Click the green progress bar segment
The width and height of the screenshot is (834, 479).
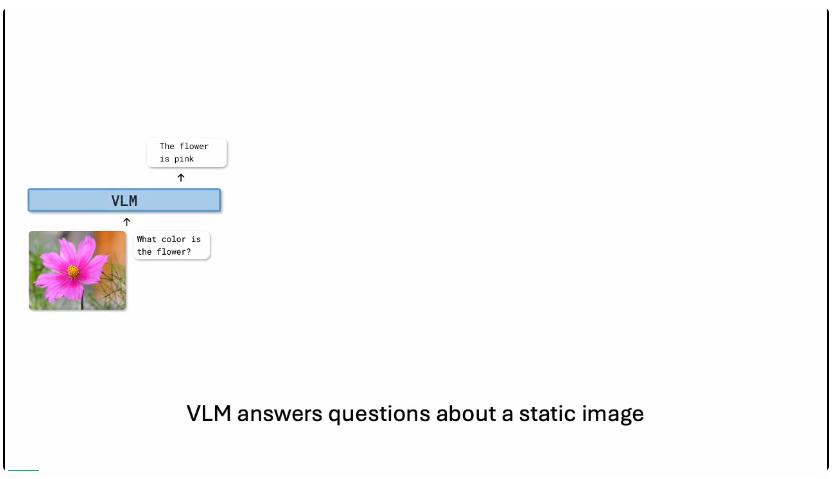[x=23, y=469]
